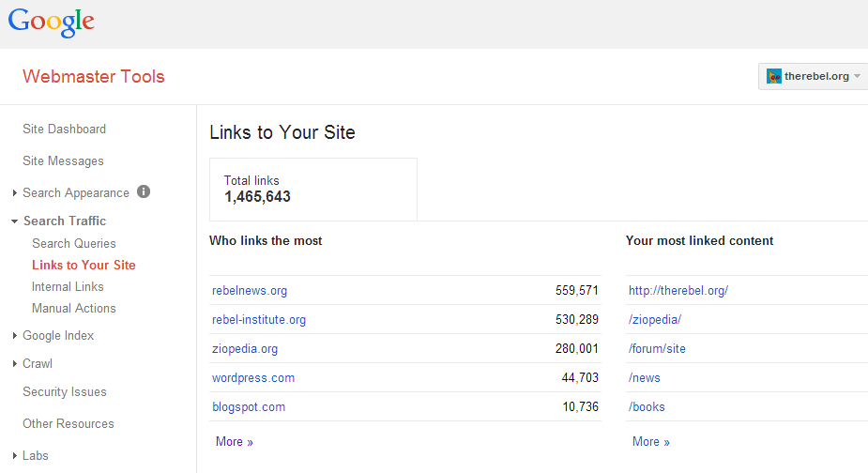Image resolution: width=868 pixels, height=473 pixels.
Task: Click the Search Traffic heading
Action: tap(65, 221)
